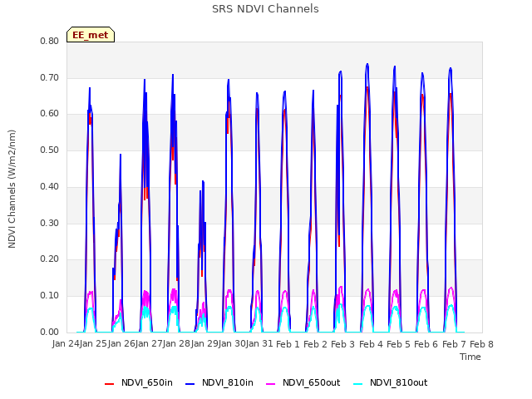Click the y-axis tick 0.40

click(x=50, y=186)
